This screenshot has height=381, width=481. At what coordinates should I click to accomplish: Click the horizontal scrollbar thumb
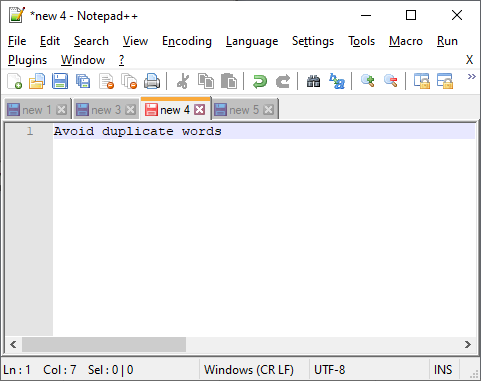(x=104, y=344)
